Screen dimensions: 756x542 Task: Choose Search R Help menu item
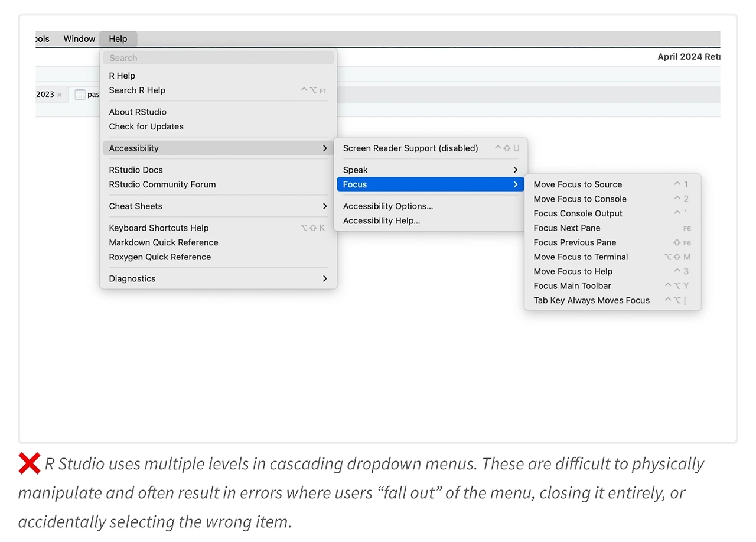pos(219,90)
